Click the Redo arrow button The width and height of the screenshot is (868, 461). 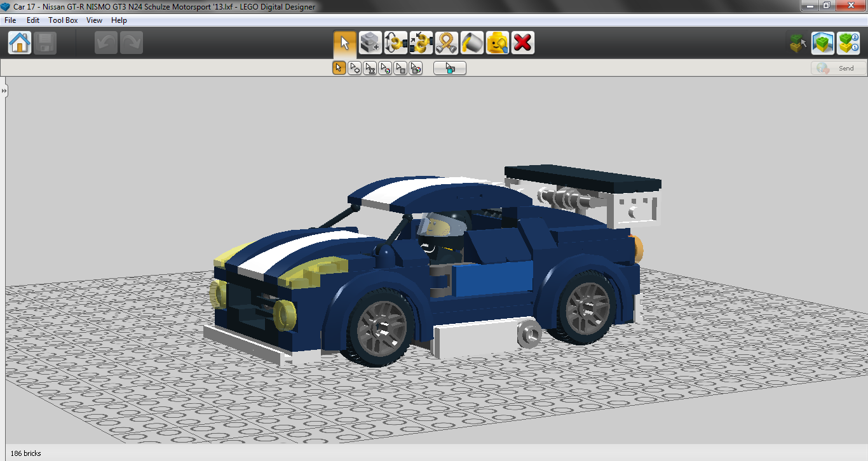pyautogui.click(x=132, y=43)
